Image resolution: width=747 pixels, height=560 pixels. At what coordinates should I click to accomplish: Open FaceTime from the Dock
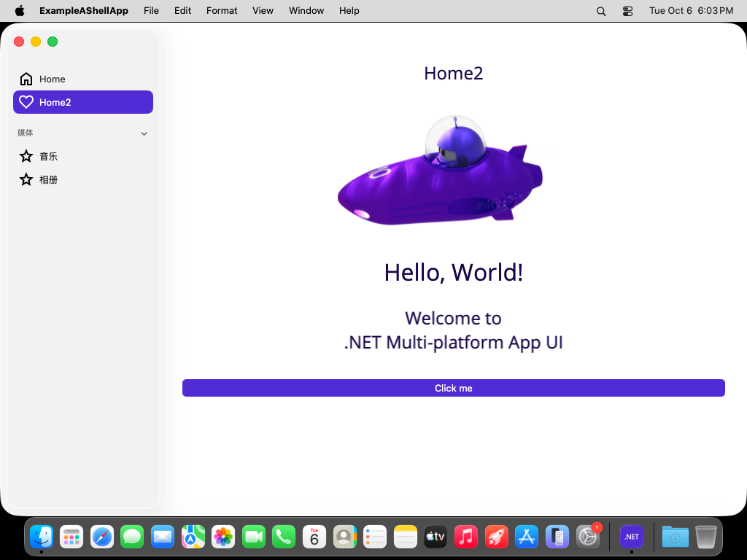(x=253, y=537)
